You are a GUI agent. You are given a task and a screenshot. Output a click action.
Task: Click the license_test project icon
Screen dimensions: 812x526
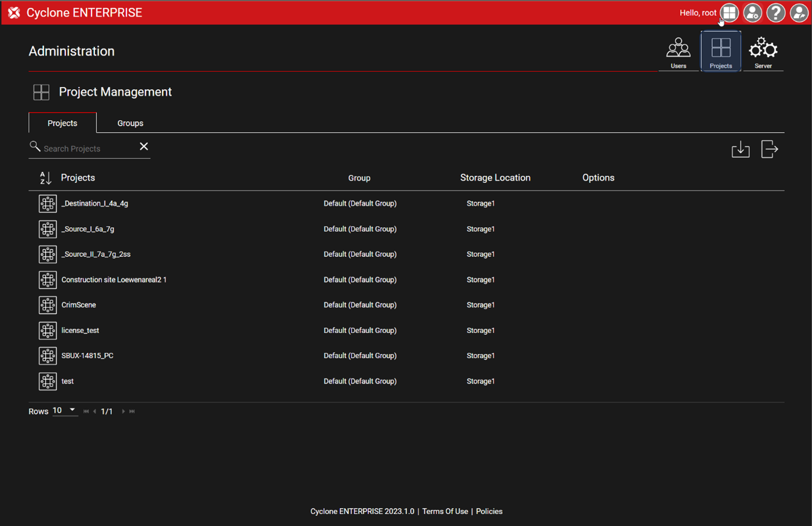click(48, 331)
